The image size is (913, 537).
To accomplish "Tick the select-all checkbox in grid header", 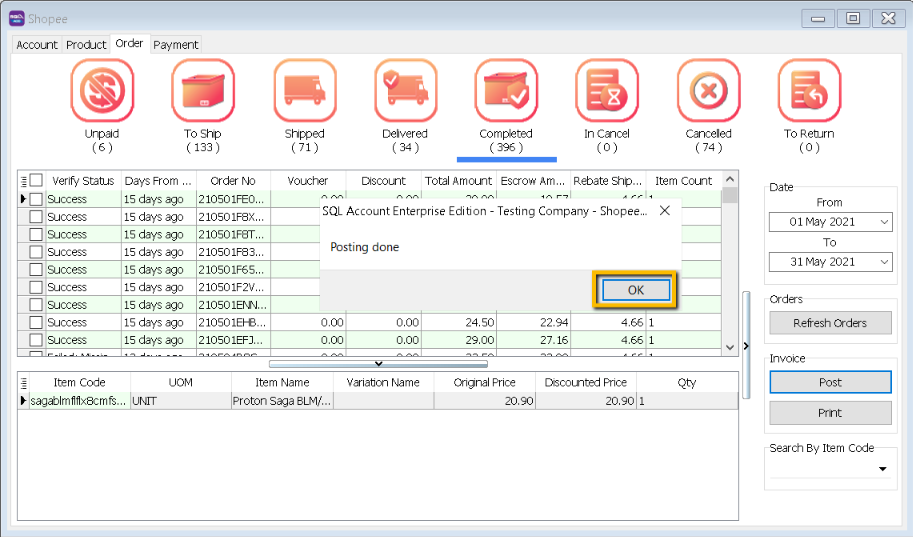I will (x=36, y=181).
